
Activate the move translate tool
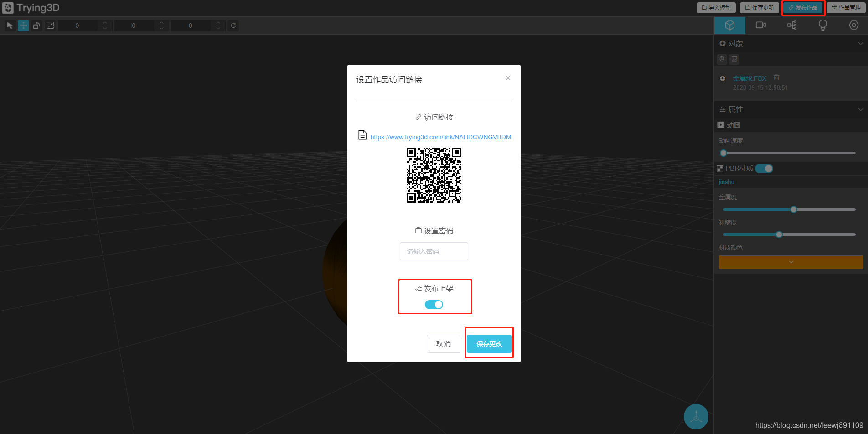[23, 26]
